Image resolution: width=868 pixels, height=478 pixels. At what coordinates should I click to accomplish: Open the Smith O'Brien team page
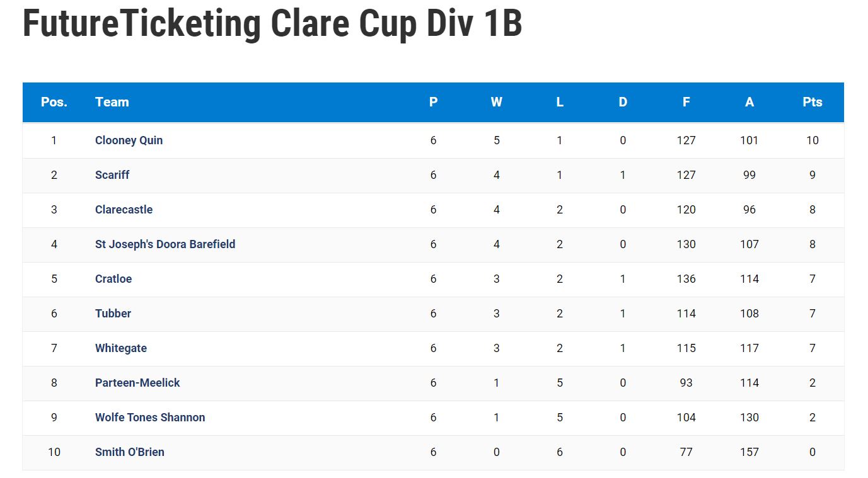click(x=130, y=452)
